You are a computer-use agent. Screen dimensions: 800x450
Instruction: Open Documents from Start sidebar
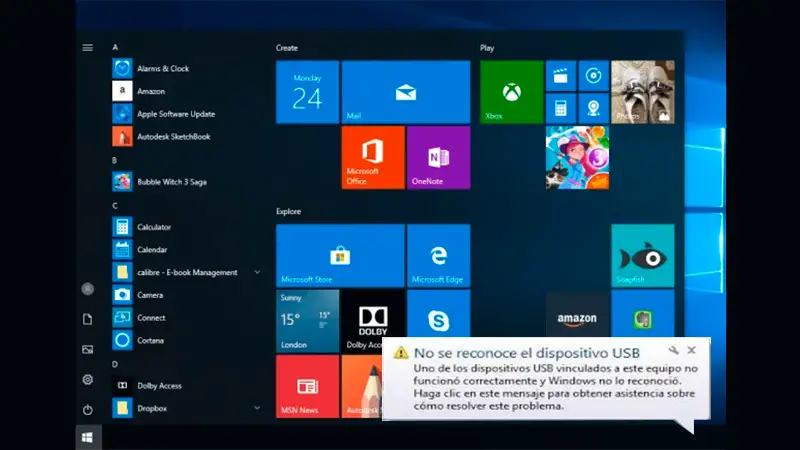tap(88, 319)
